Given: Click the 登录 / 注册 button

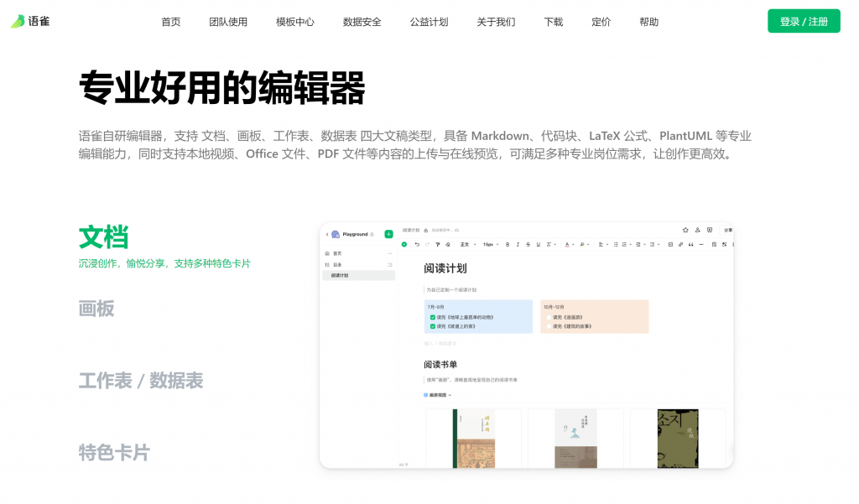Looking at the screenshot, I should click(803, 20).
